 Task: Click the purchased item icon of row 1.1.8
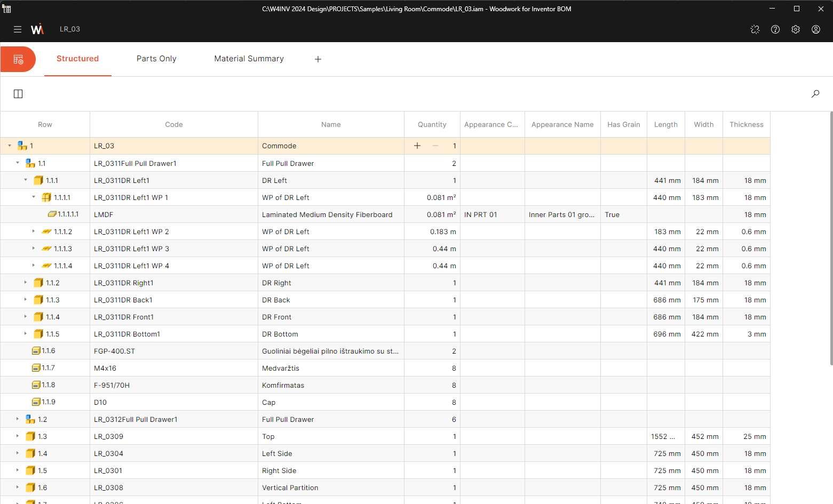coord(36,385)
